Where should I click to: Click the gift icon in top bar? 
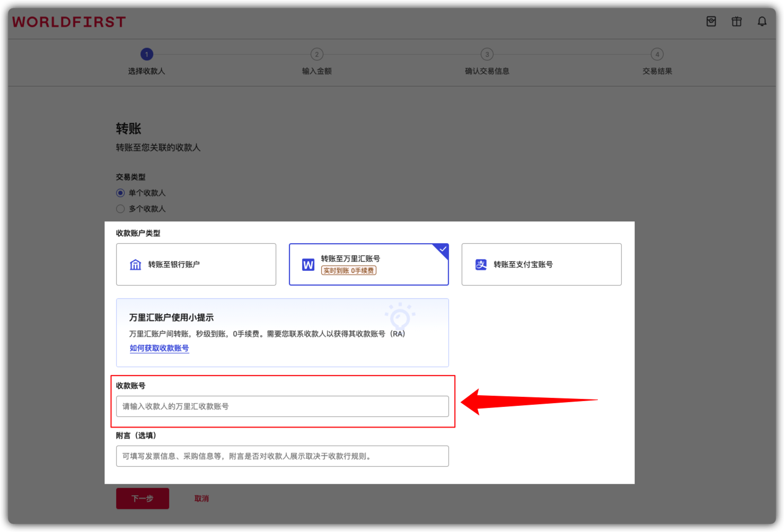(x=736, y=21)
